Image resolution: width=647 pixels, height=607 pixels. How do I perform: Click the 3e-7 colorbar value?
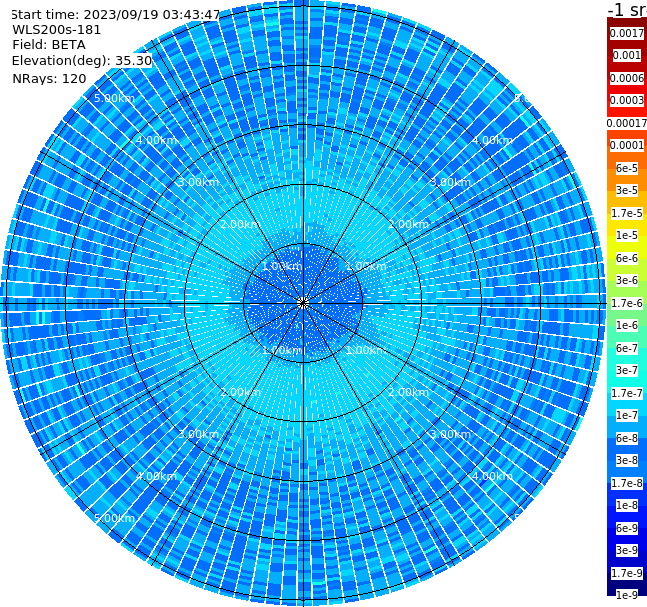[627, 370]
